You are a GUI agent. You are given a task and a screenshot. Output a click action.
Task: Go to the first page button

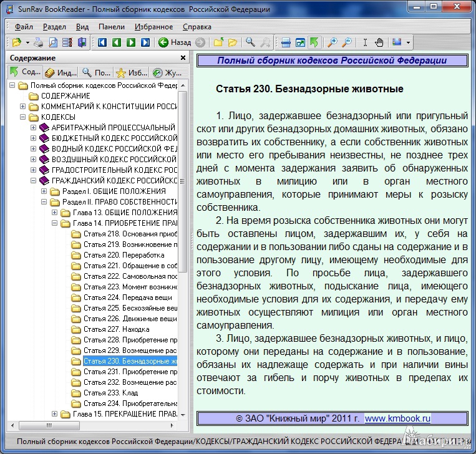click(x=102, y=42)
